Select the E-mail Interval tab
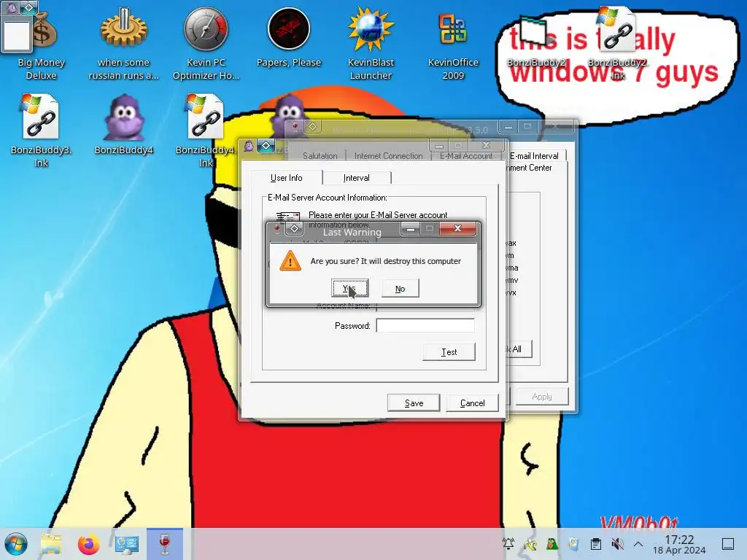The height and width of the screenshot is (560, 747). pyautogui.click(x=534, y=156)
